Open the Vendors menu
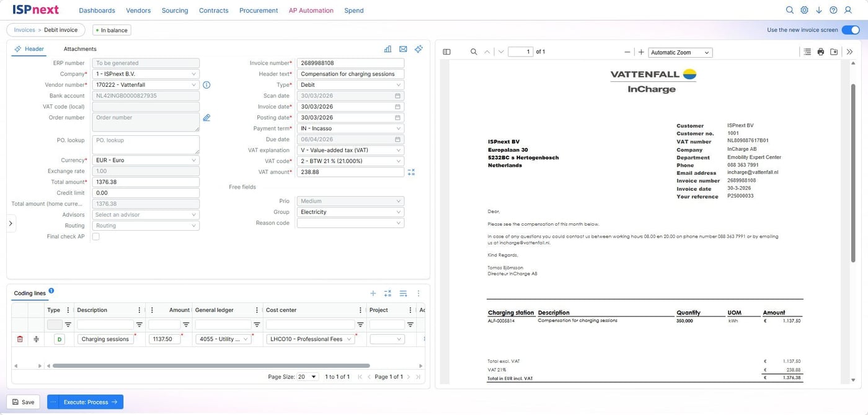Viewport: 868px width, 415px height. (x=138, y=11)
